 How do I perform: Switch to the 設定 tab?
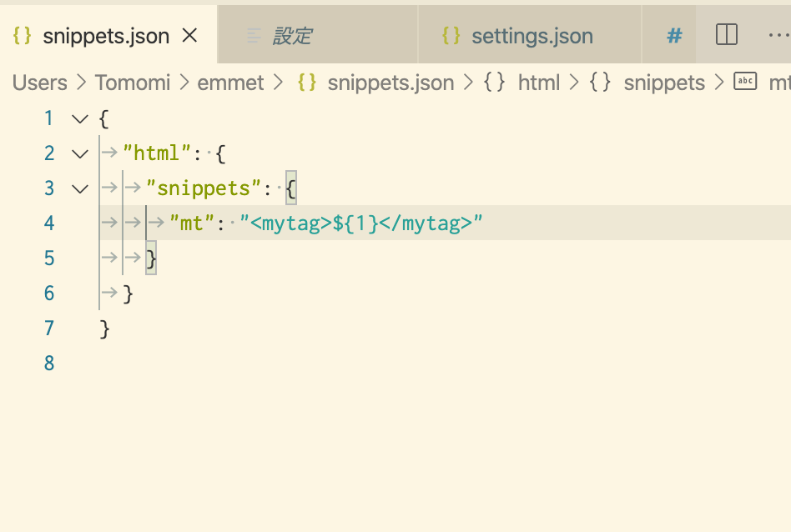pos(318,35)
